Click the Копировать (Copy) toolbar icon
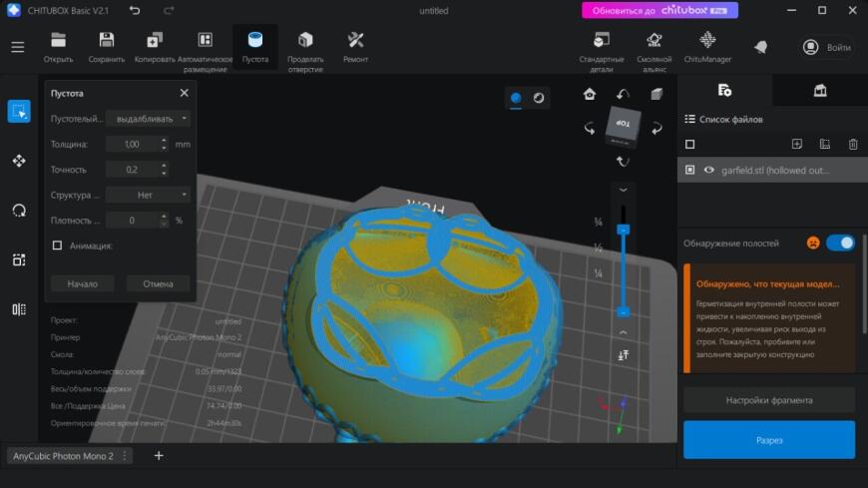This screenshot has height=488, width=868. (x=155, y=47)
